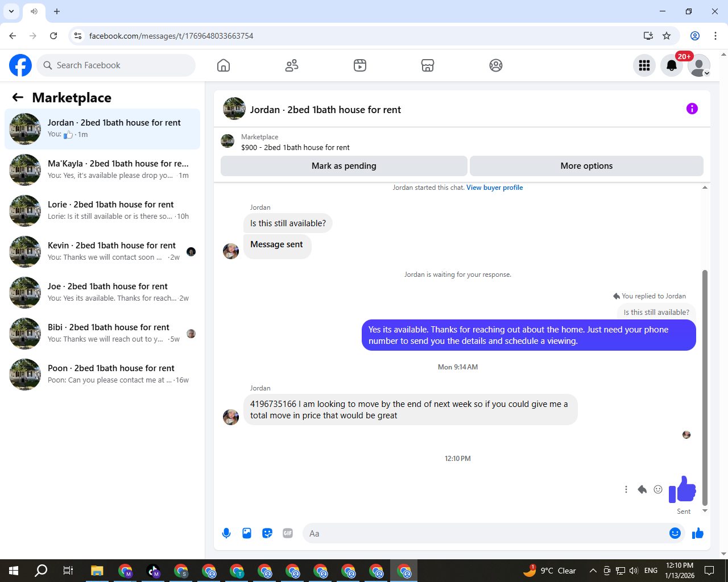Open Ma'Kayla conversation in chat list

click(x=102, y=170)
